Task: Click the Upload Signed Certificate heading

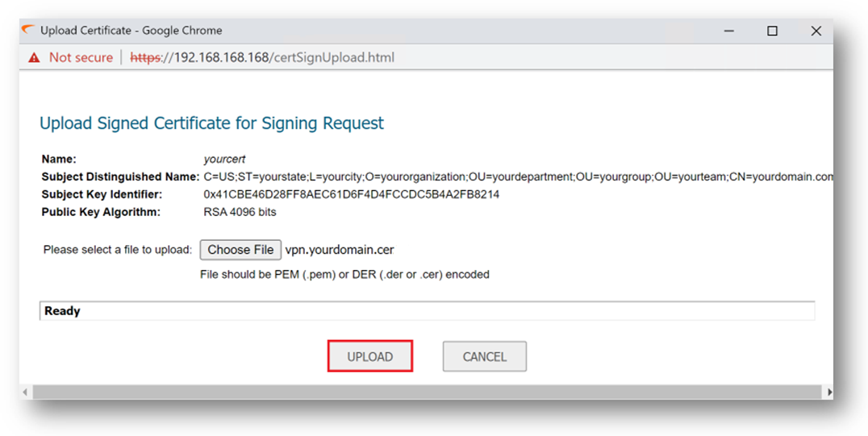Action: [x=211, y=122]
